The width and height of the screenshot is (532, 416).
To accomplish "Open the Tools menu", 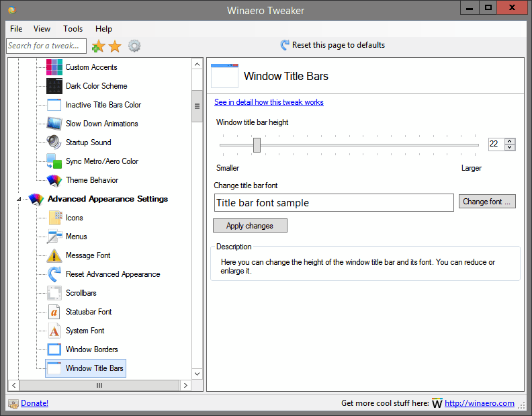I will tap(73, 29).
